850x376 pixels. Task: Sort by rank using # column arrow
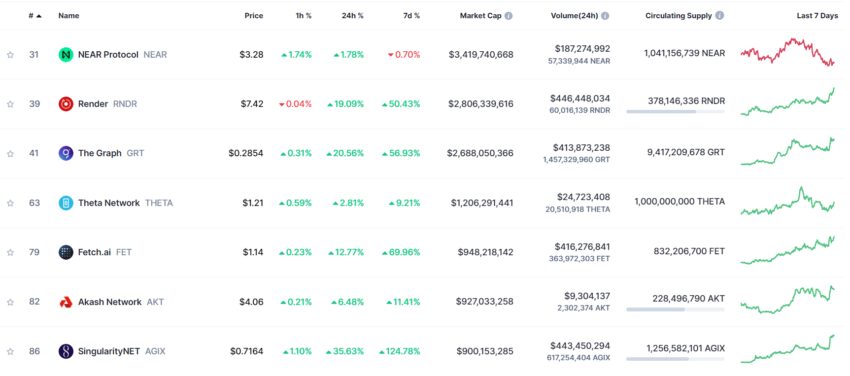(x=38, y=16)
